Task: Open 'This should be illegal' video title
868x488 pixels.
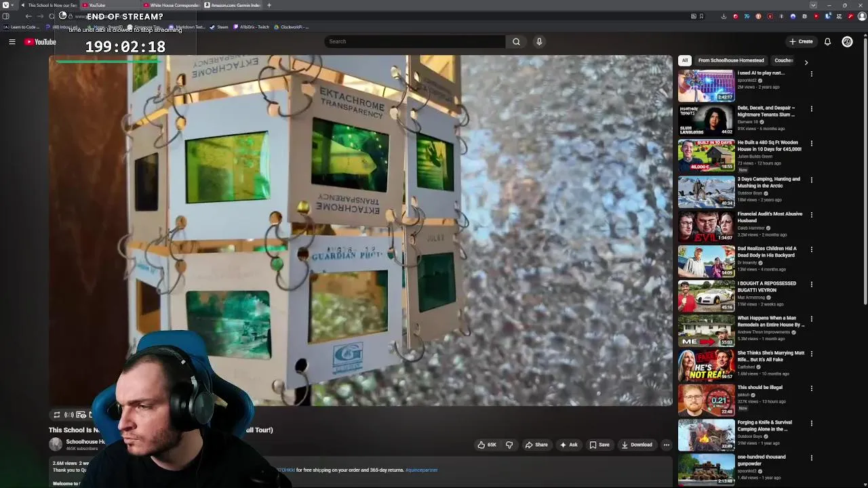Action: click(x=759, y=388)
